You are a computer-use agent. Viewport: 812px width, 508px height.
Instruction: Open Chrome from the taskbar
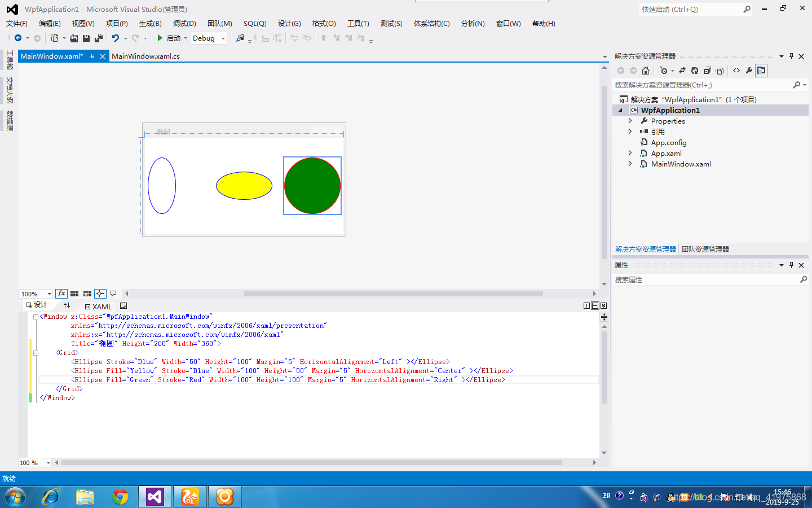coord(120,497)
